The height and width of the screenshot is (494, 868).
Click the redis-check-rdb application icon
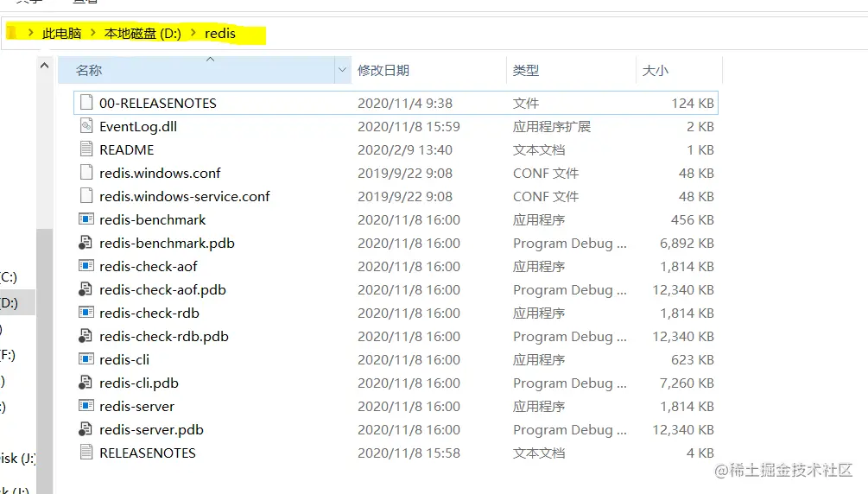point(86,313)
